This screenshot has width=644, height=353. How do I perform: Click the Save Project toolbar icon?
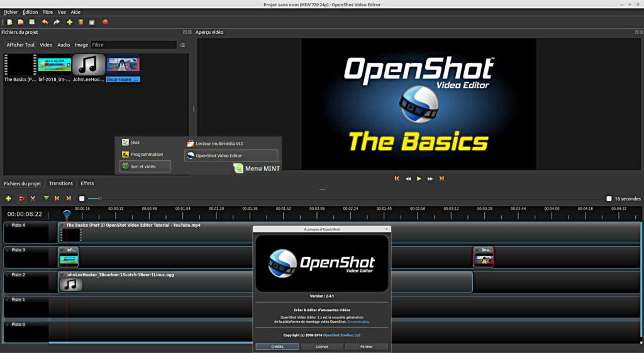point(31,22)
